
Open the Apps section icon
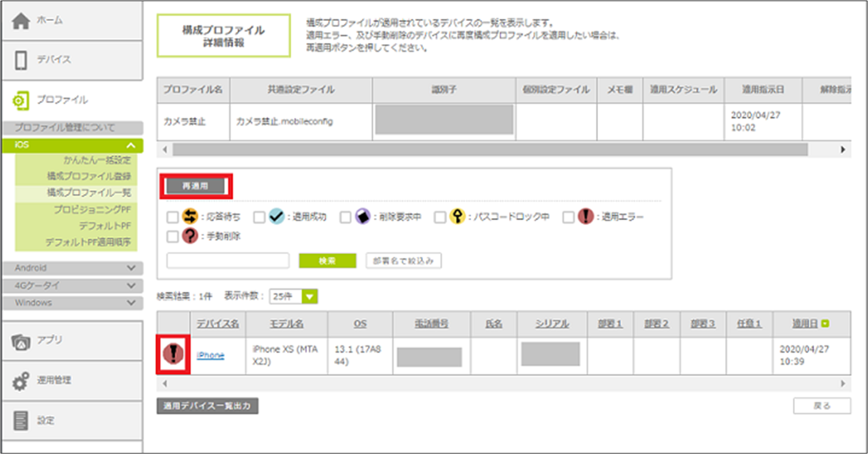click(21, 341)
